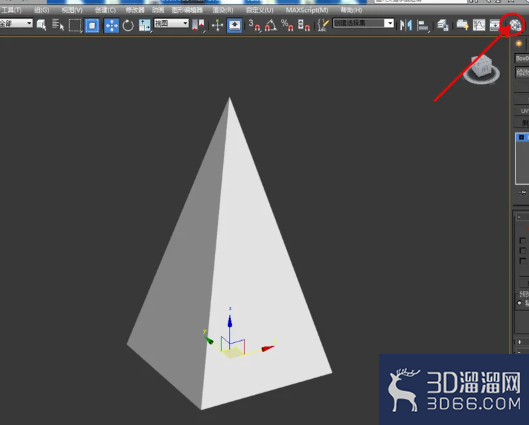Click the Align tool icon
Image resolution: width=529 pixels, height=425 pixels.
[x=423, y=25]
